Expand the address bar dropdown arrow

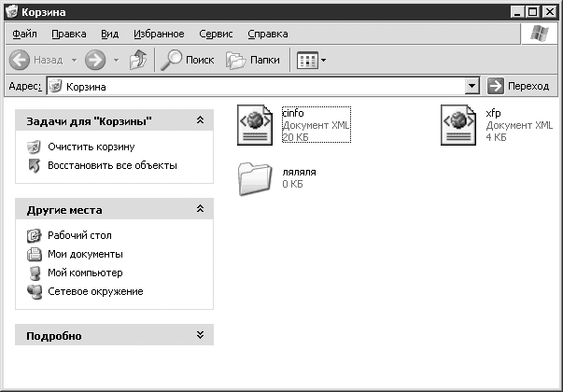tap(472, 86)
